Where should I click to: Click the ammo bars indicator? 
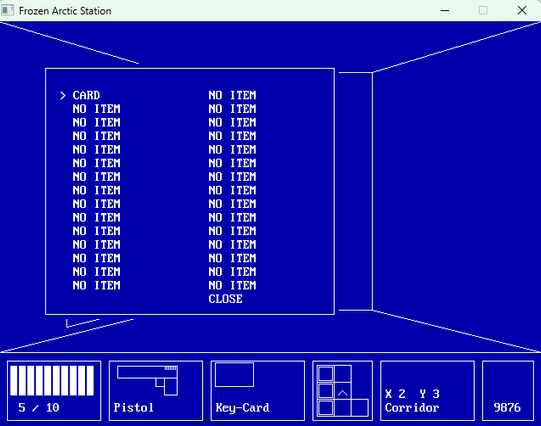[52, 380]
